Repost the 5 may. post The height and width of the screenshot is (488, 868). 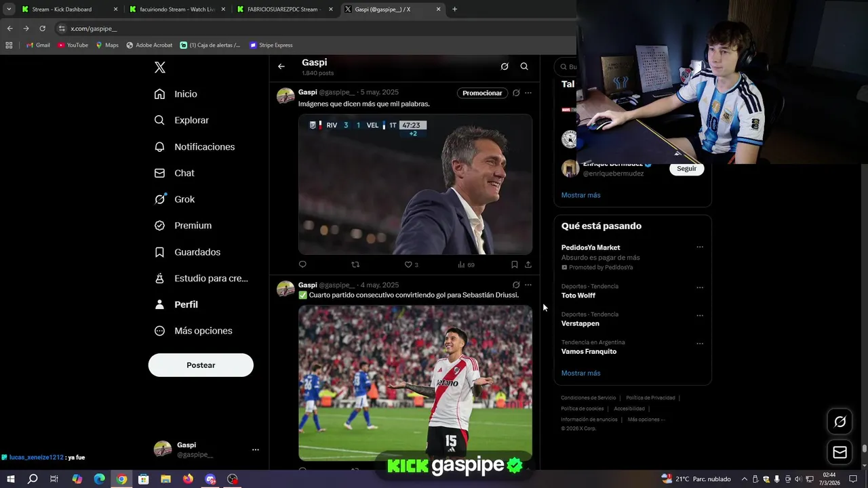coord(355,264)
